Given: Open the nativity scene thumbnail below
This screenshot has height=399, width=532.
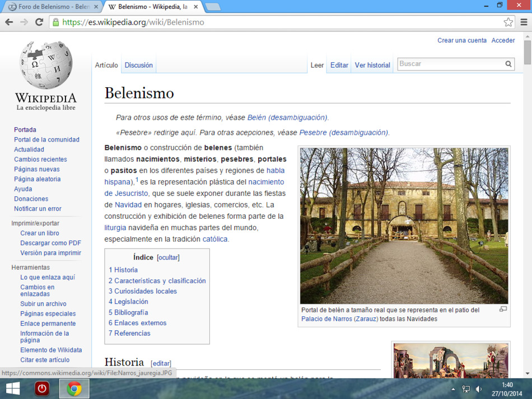Looking at the screenshot, I should 451,360.
